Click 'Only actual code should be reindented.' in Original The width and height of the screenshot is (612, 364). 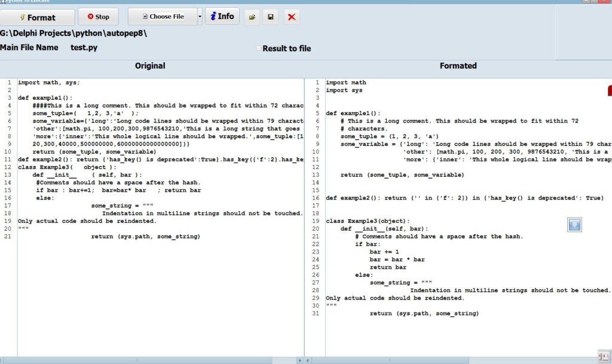click(x=87, y=221)
